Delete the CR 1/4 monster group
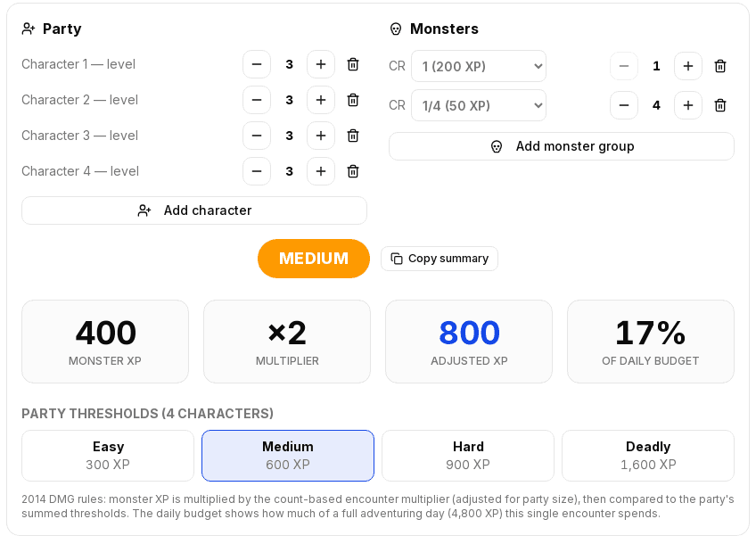The width and height of the screenshot is (756, 544). click(720, 105)
